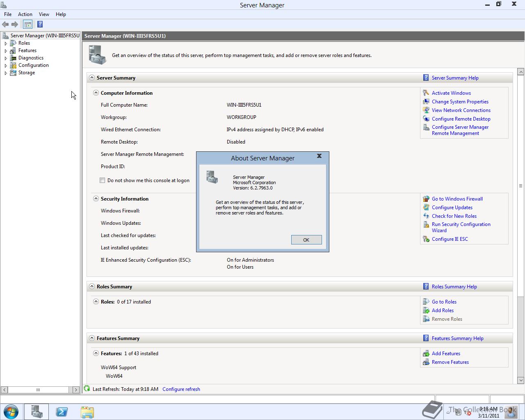
Task: Expand the Diagnostics tree node
Action: click(6, 58)
